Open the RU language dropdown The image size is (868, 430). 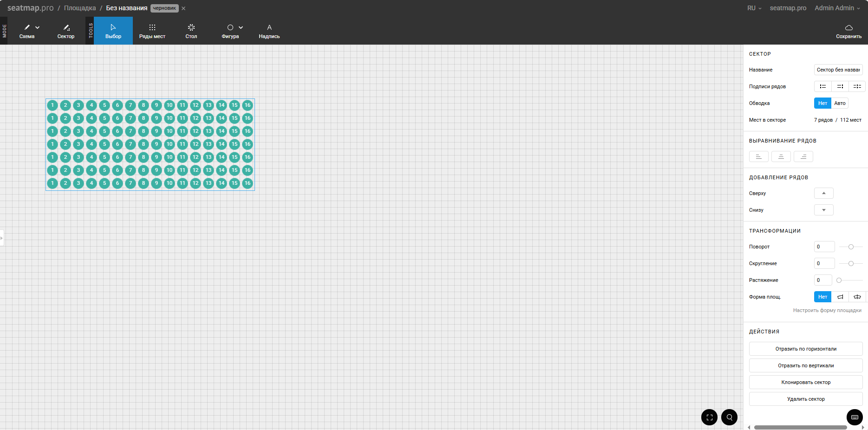(754, 8)
